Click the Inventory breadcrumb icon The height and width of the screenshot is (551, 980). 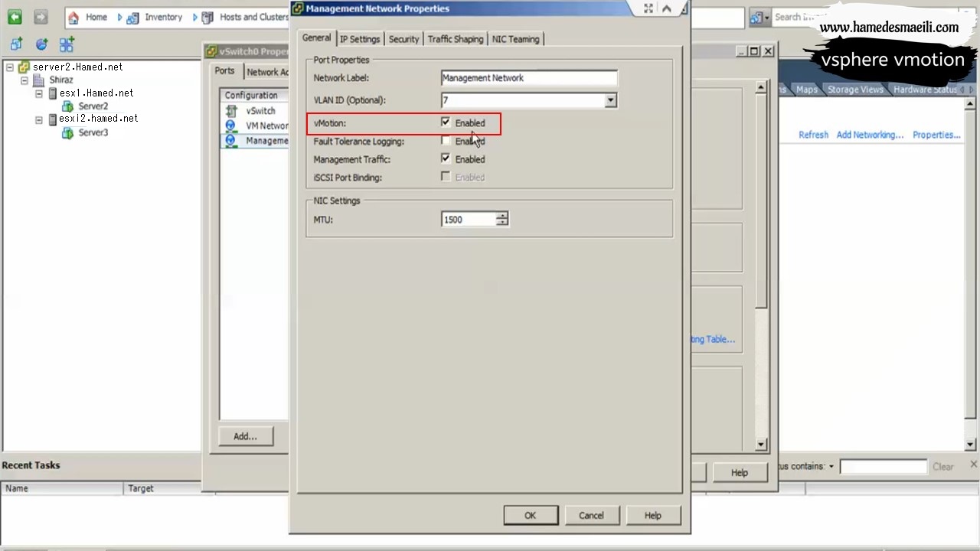[x=132, y=17]
